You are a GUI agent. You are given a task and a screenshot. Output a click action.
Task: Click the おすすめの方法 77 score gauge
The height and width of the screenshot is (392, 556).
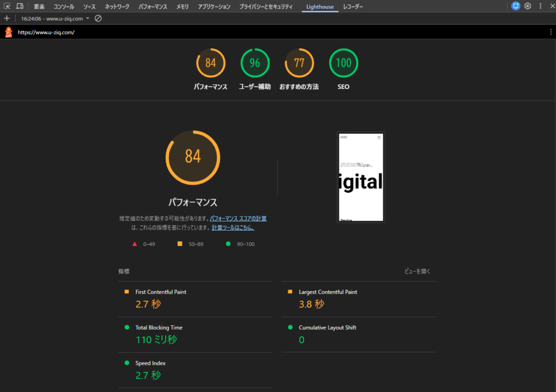(x=299, y=64)
